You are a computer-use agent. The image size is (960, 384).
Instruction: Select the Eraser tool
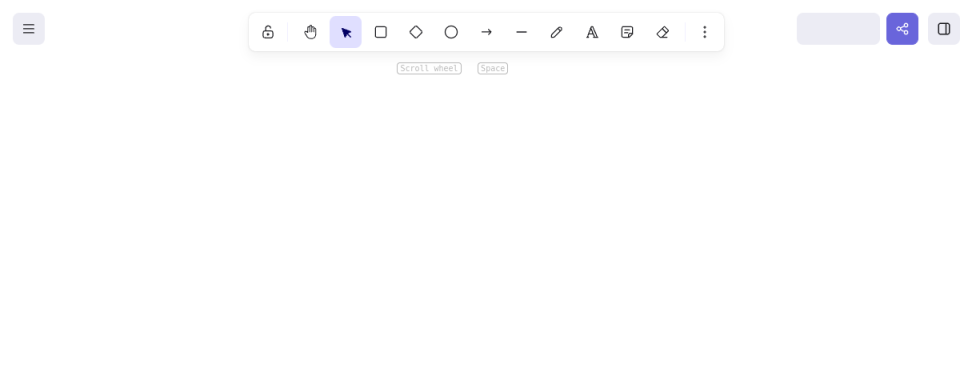point(662,32)
